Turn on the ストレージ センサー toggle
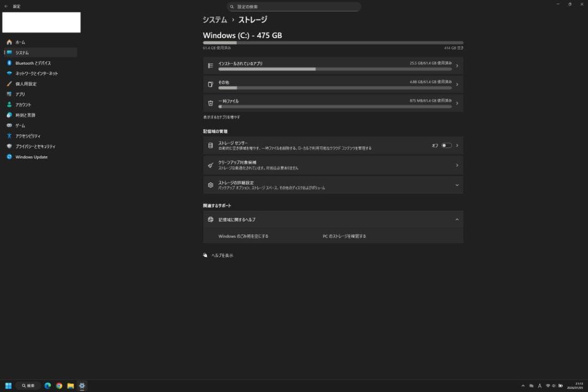The image size is (588, 392). (x=446, y=145)
